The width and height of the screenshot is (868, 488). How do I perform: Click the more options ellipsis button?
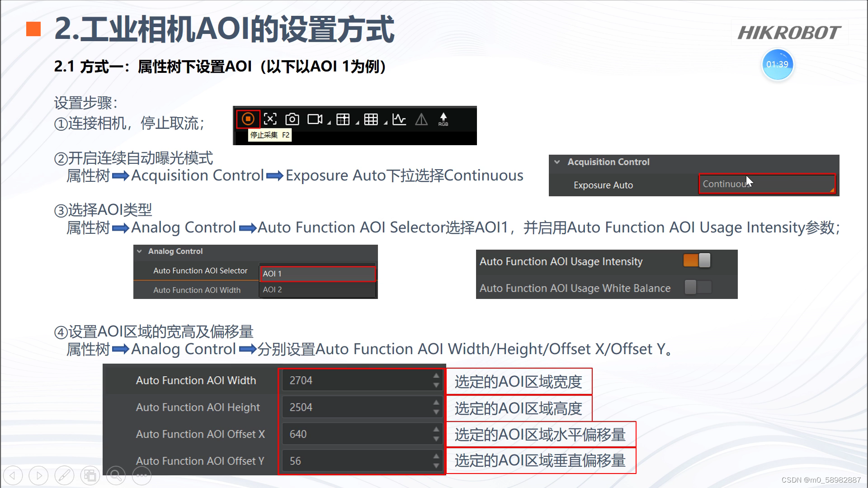click(x=142, y=475)
